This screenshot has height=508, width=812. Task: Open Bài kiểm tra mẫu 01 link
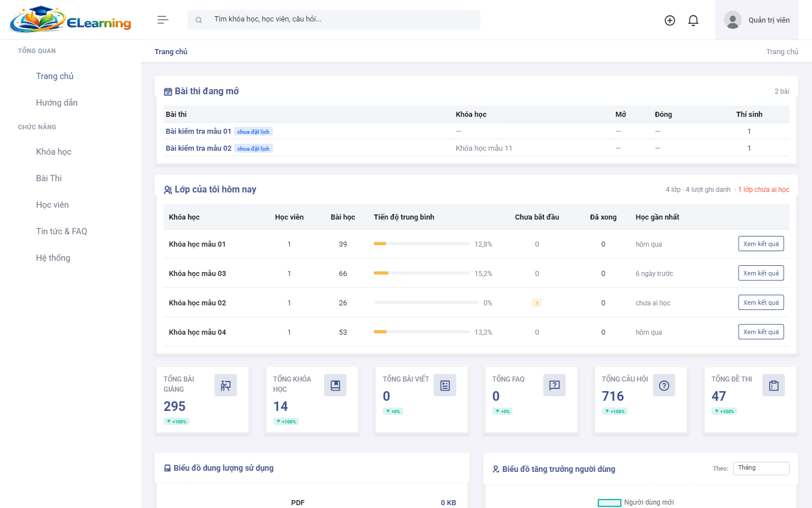(198, 132)
